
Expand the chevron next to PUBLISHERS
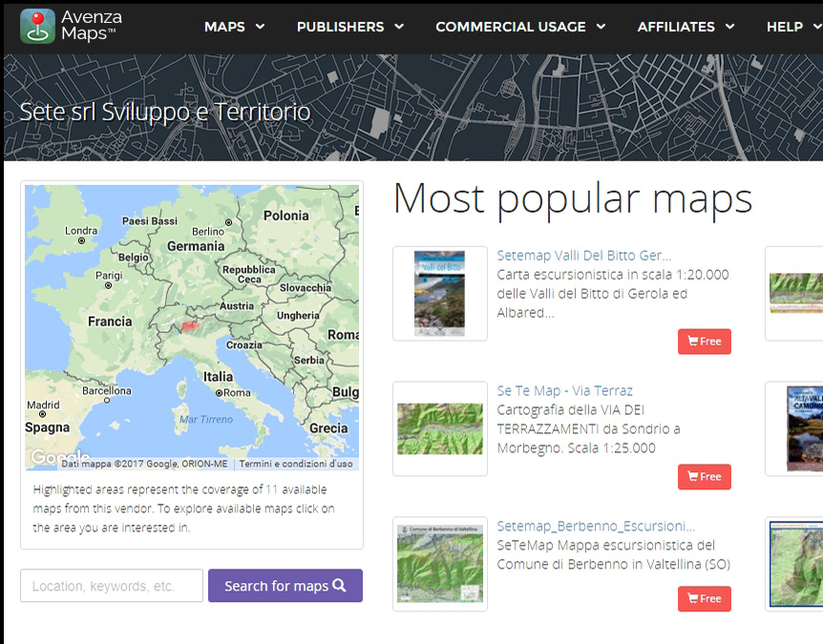coord(399,26)
